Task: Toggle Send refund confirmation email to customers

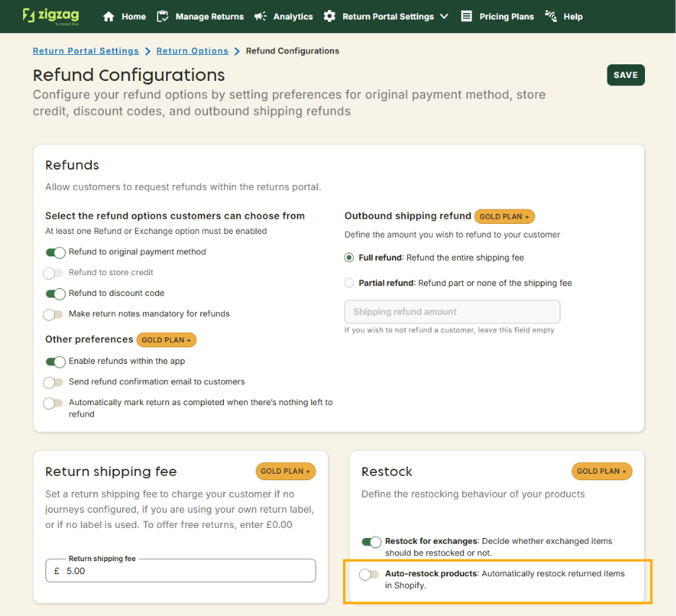Action: tap(53, 383)
